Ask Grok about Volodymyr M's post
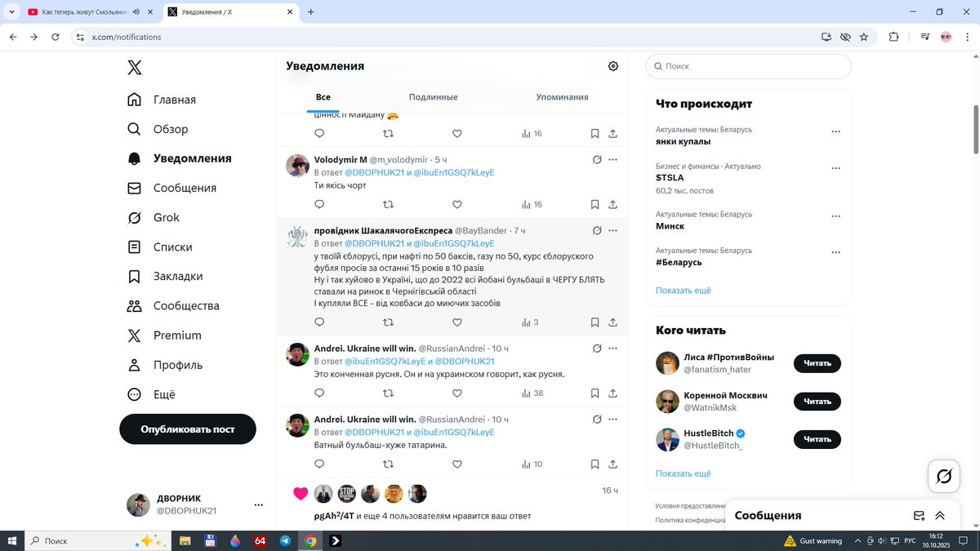This screenshot has width=980, height=551. coord(597,160)
